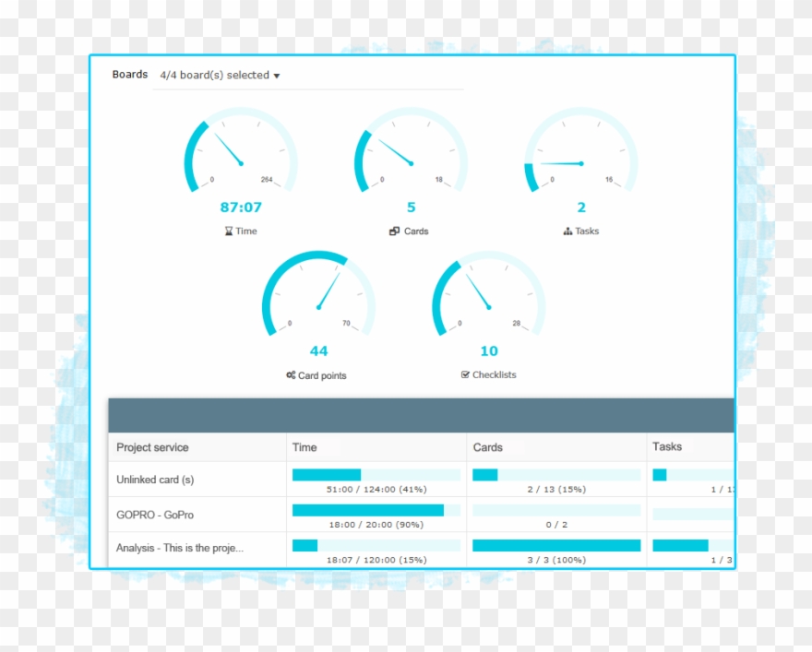Open the boards selection dropdown

click(220, 76)
